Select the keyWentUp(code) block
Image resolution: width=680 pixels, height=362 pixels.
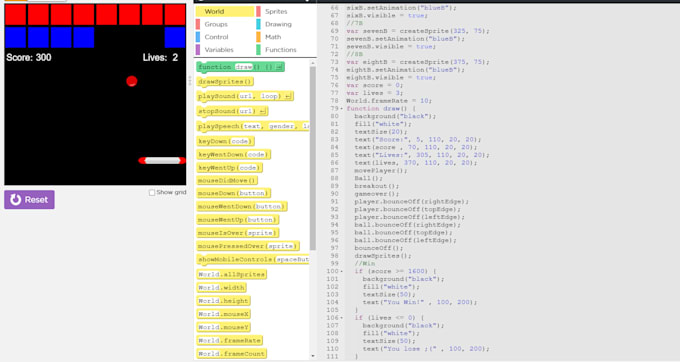tap(229, 167)
